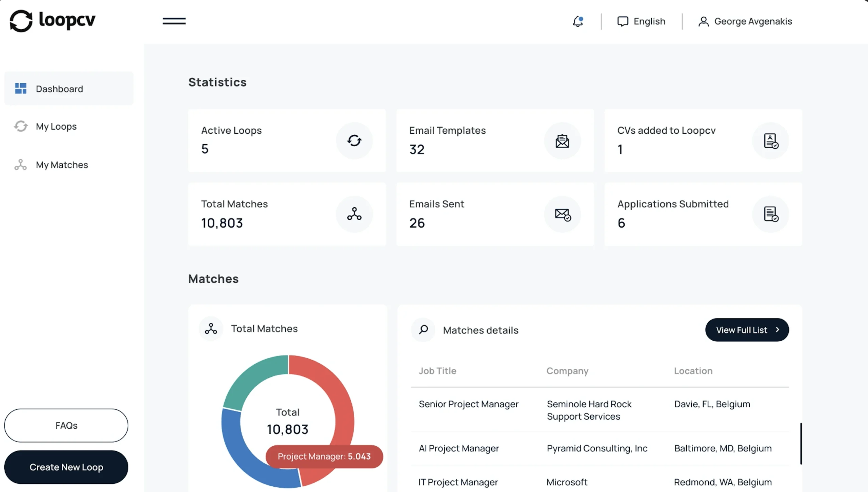Click the Total Matches card nodes icon

[354, 214]
